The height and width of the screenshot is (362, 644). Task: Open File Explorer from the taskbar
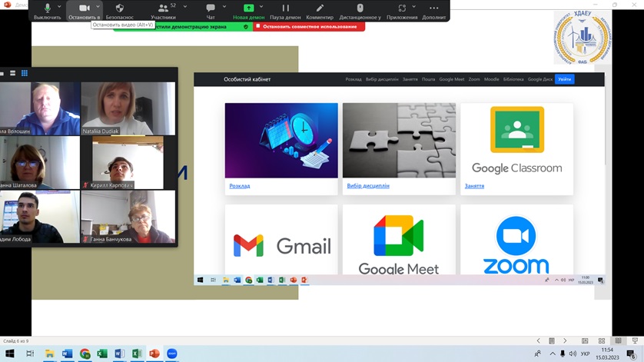(50, 354)
